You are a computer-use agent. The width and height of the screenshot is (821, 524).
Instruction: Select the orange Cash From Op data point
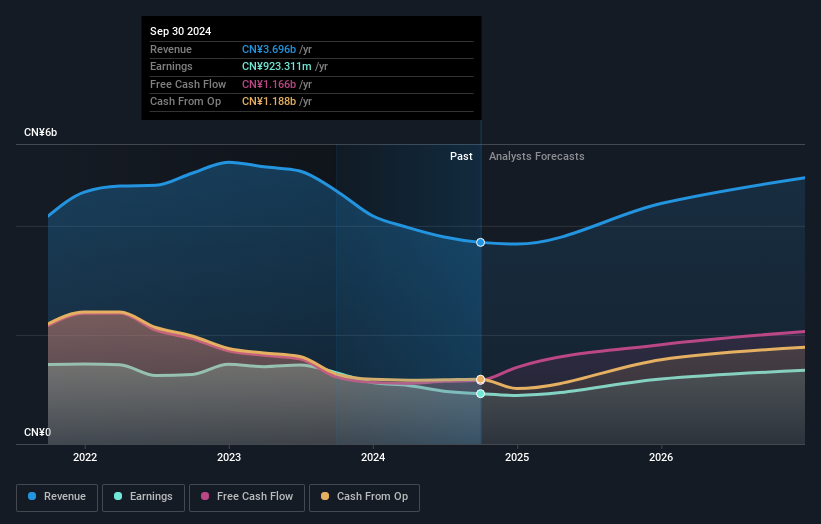click(481, 380)
